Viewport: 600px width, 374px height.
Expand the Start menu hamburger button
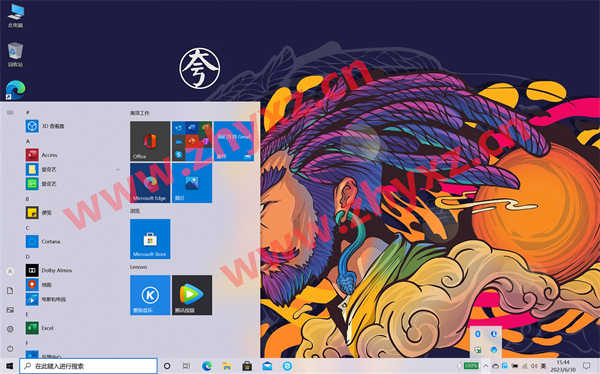[x=10, y=112]
